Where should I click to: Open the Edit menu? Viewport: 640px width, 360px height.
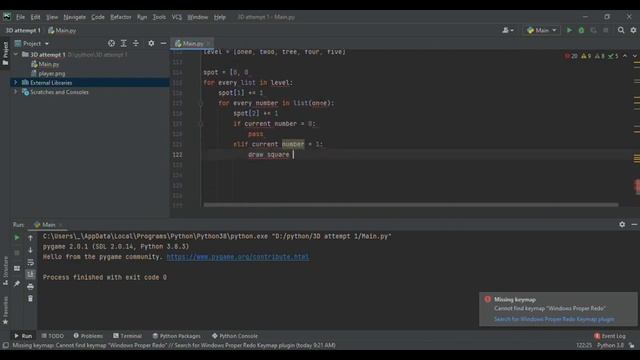point(36,17)
